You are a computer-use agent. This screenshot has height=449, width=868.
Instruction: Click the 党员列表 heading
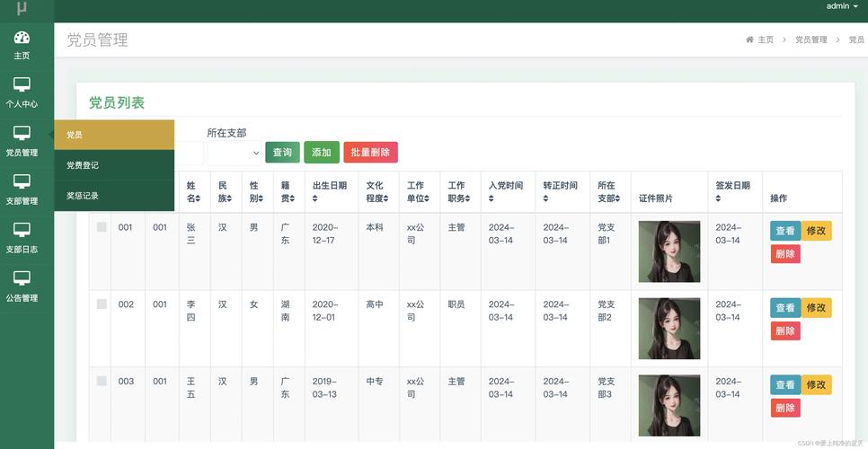coord(117,103)
